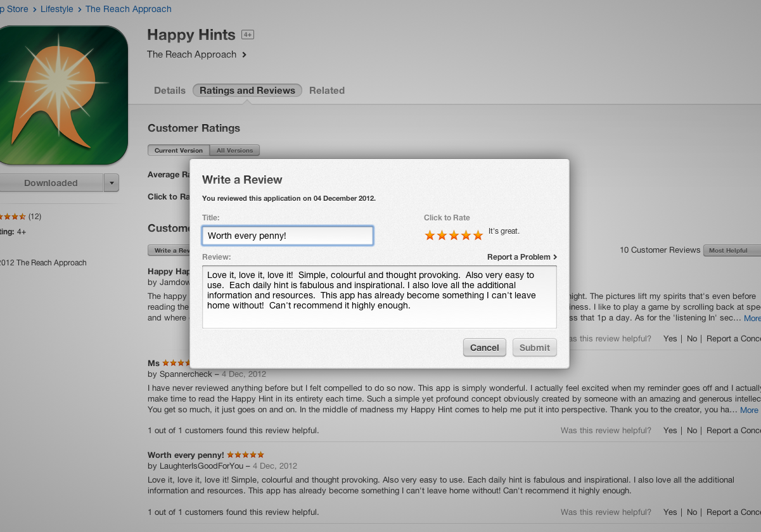
Task: Rate one star in review dialog
Action: pos(430,236)
